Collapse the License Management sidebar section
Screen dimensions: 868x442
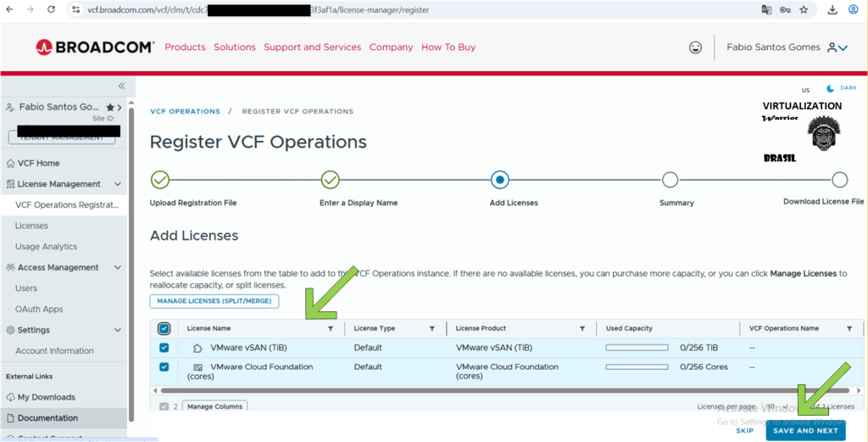click(x=118, y=184)
